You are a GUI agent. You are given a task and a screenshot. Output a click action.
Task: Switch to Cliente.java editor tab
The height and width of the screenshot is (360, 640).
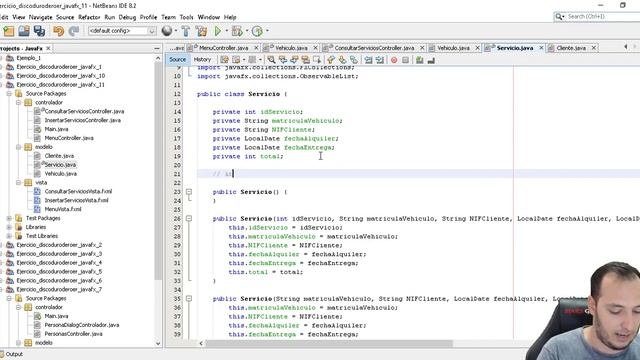click(x=571, y=48)
